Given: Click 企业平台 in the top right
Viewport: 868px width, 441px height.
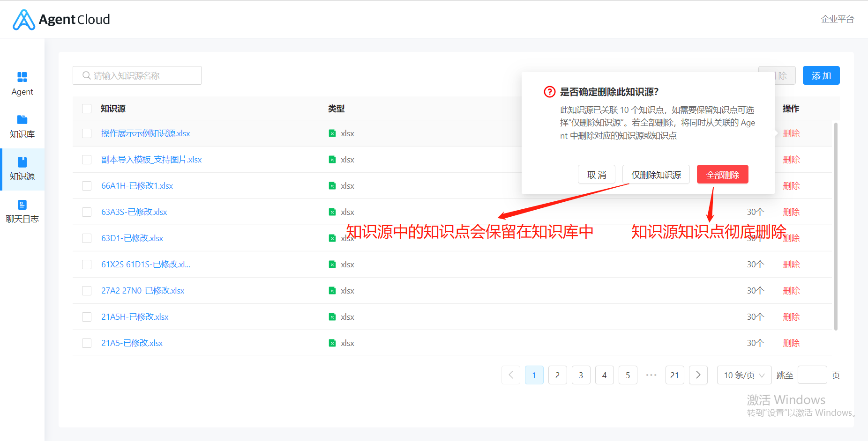Looking at the screenshot, I should (838, 19).
